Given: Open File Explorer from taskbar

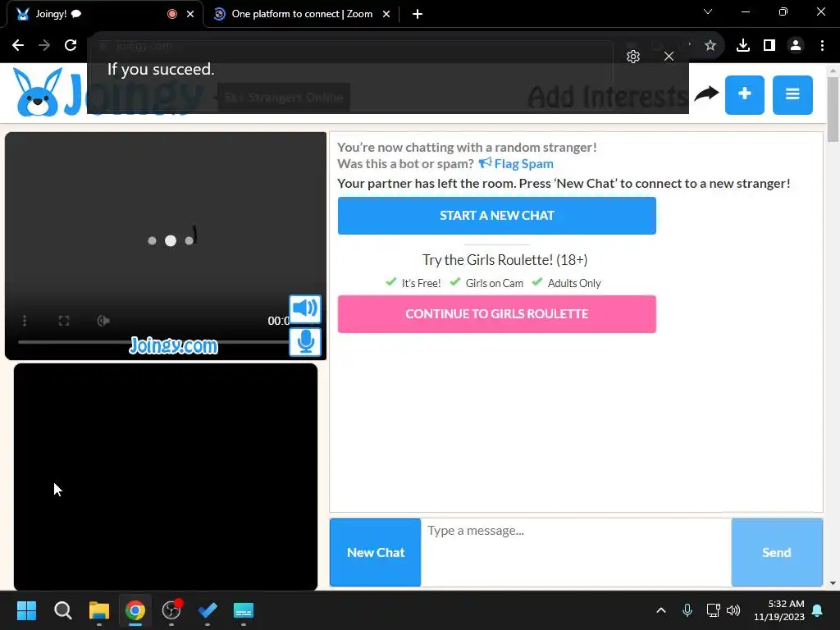Looking at the screenshot, I should click(x=99, y=610).
